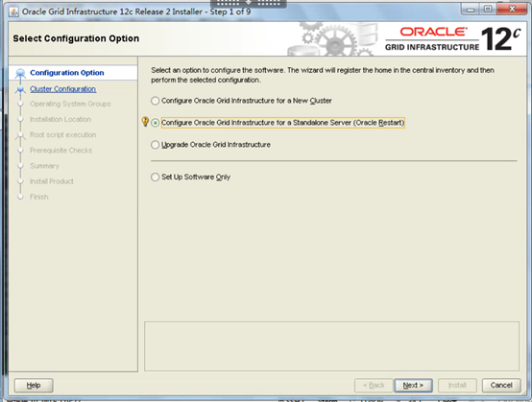
Task: Click the Configuration Option step marker icon
Action: click(20, 73)
